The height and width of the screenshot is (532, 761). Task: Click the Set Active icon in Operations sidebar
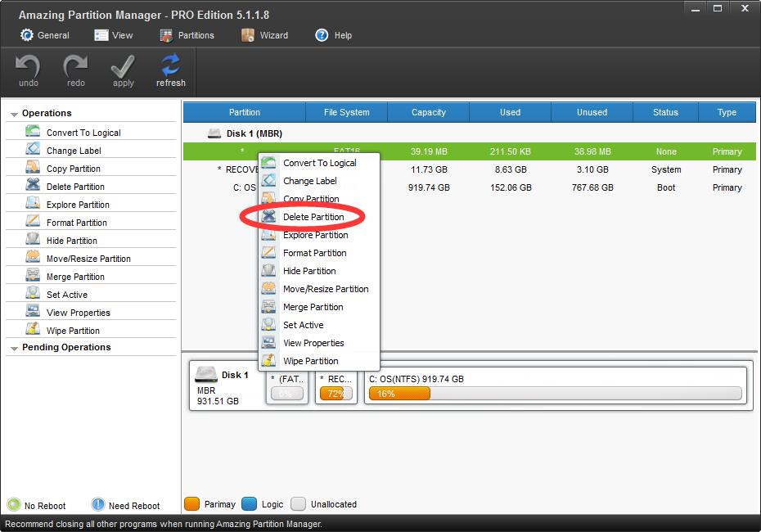(x=33, y=293)
